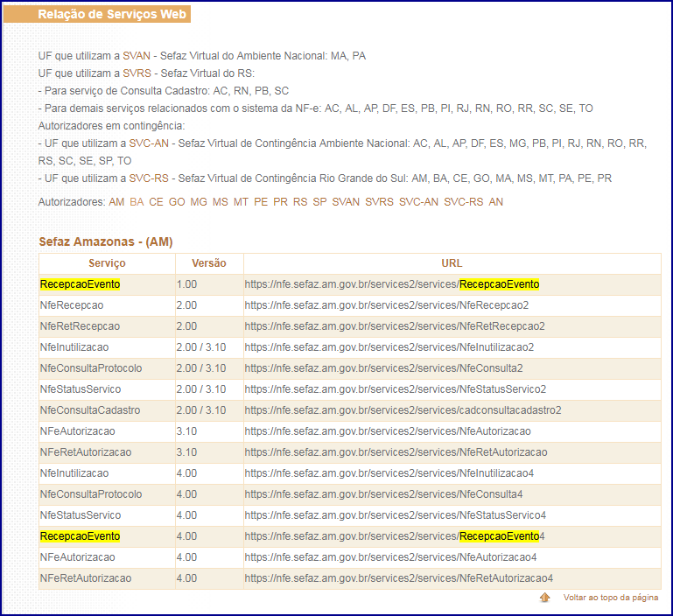Click the 'Serviço' column header

point(107,263)
